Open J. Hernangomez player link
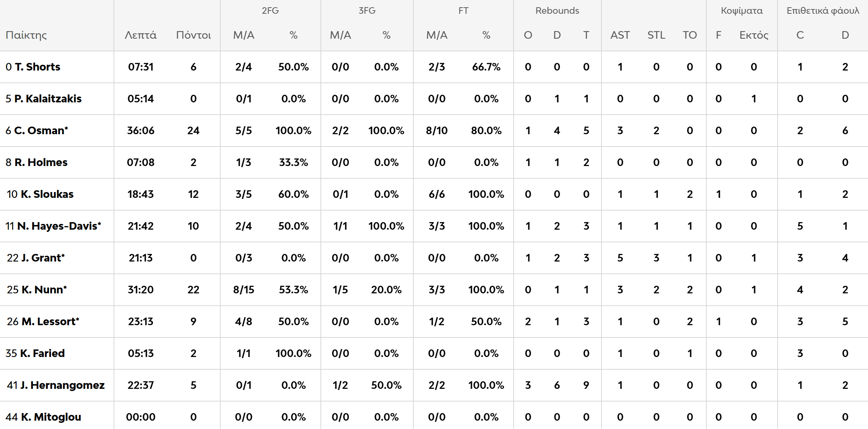Image resolution: width=868 pixels, height=429 pixels. pos(62,385)
